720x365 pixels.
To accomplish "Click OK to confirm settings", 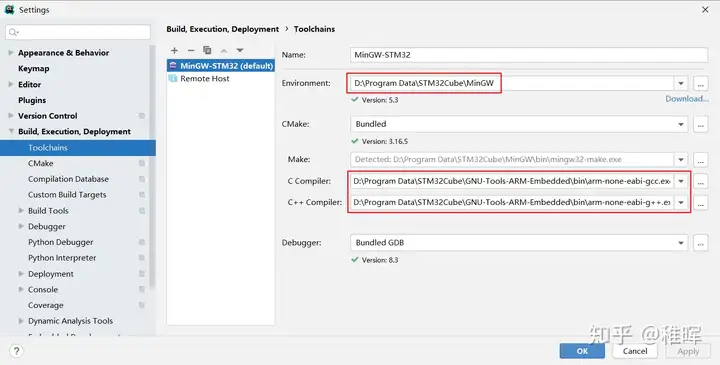I will [x=582, y=351].
